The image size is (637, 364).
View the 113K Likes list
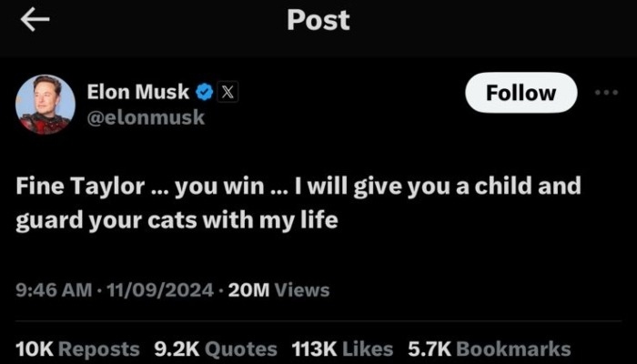coord(342,349)
